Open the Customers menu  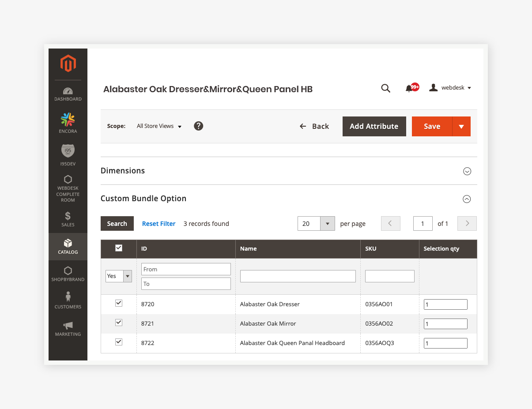[x=68, y=300]
